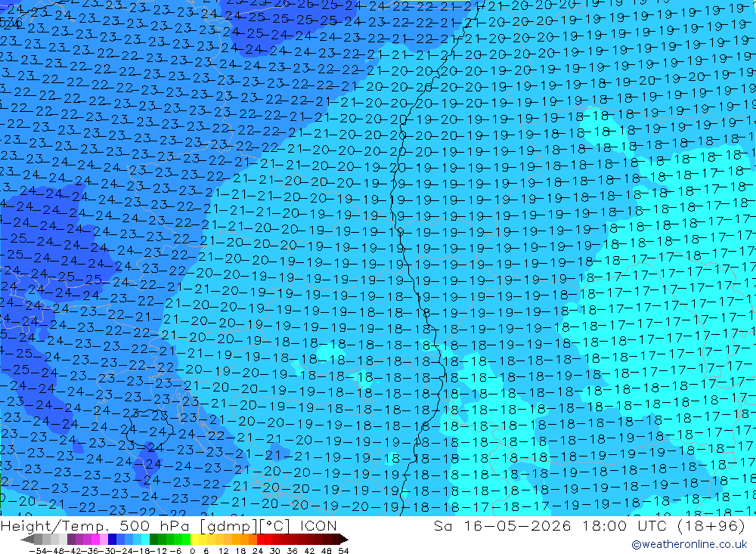Pick the cyan swatch above the -18 label

[145, 540]
